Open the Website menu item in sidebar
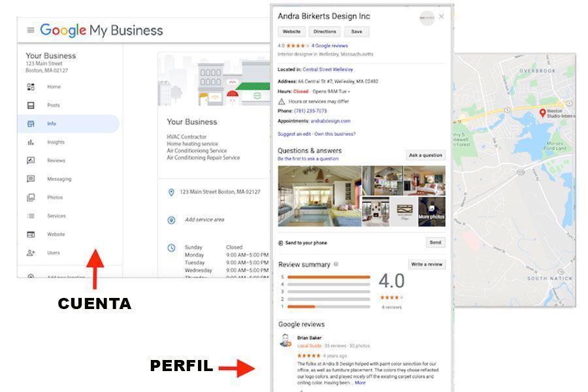 56,235
